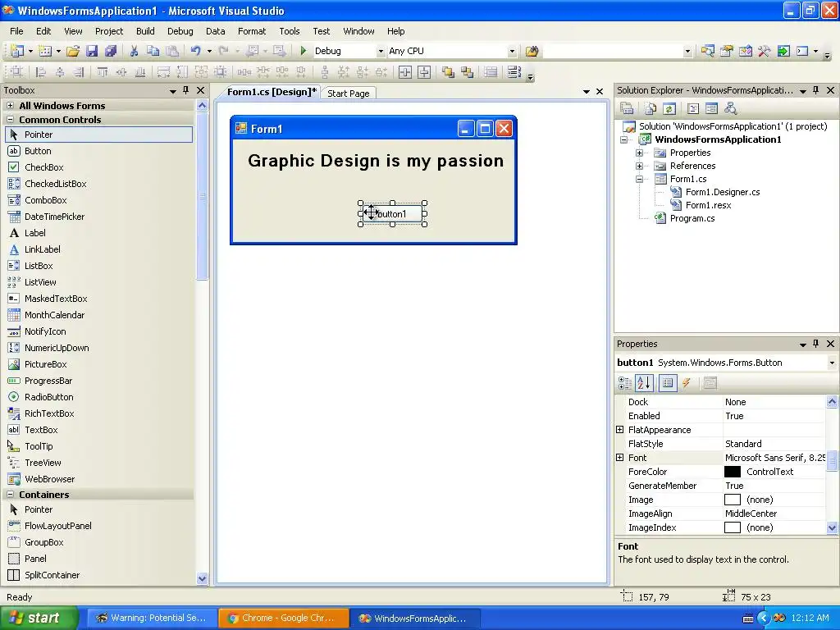Click the Find in Files icon
The image size is (840, 630).
(532, 51)
